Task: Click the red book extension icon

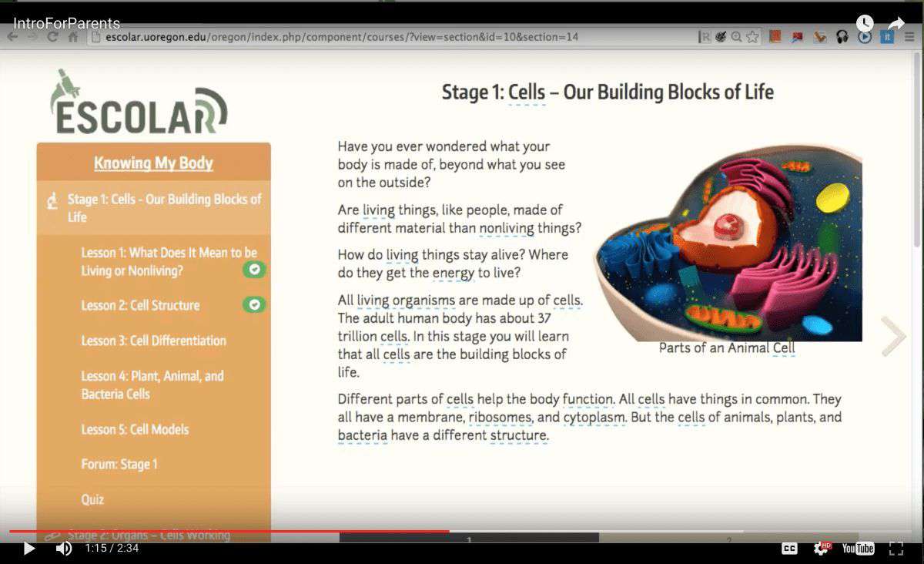Action: (775, 36)
